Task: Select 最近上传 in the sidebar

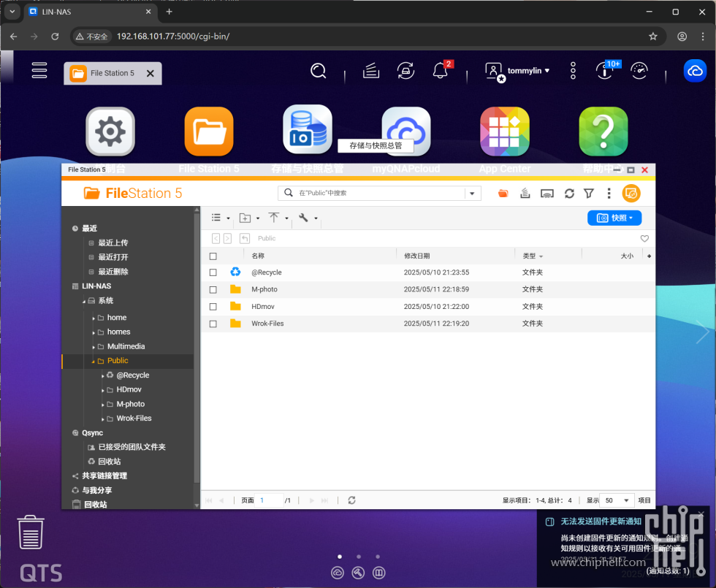Action: point(113,243)
